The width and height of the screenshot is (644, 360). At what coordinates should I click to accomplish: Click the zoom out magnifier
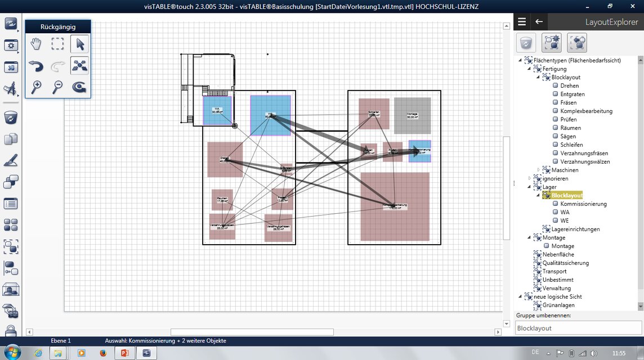tap(57, 87)
